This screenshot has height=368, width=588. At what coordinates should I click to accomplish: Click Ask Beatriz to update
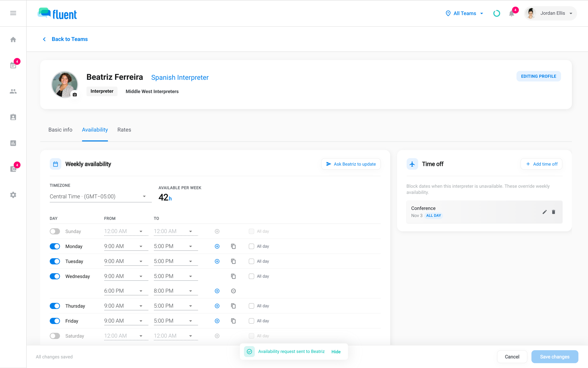pos(351,164)
